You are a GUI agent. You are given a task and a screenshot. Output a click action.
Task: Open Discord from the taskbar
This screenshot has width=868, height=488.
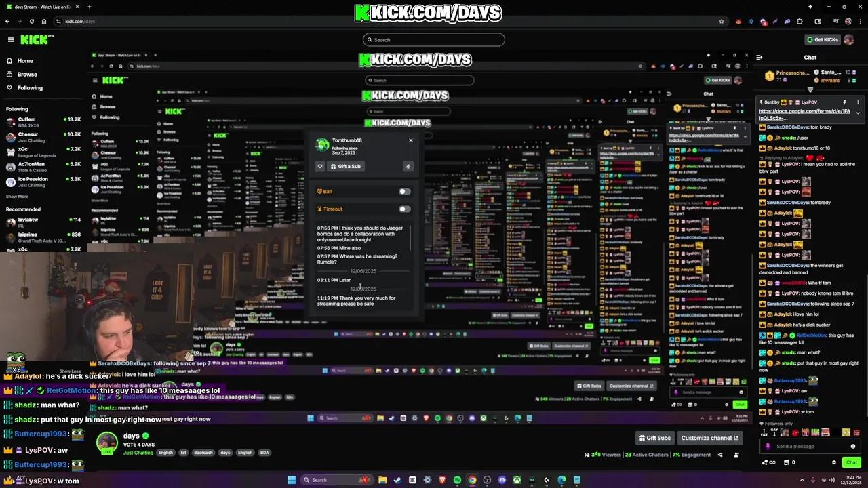pos(502,480)
